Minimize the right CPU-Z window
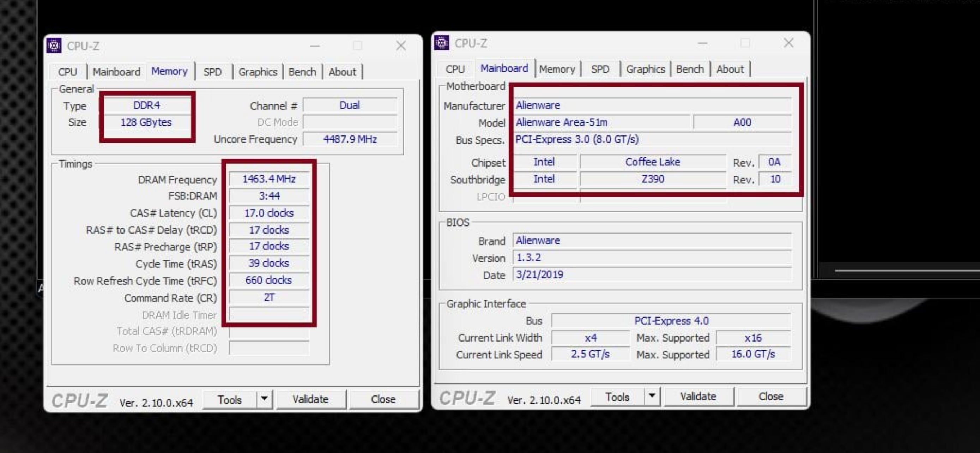 [x=702, y=43]
